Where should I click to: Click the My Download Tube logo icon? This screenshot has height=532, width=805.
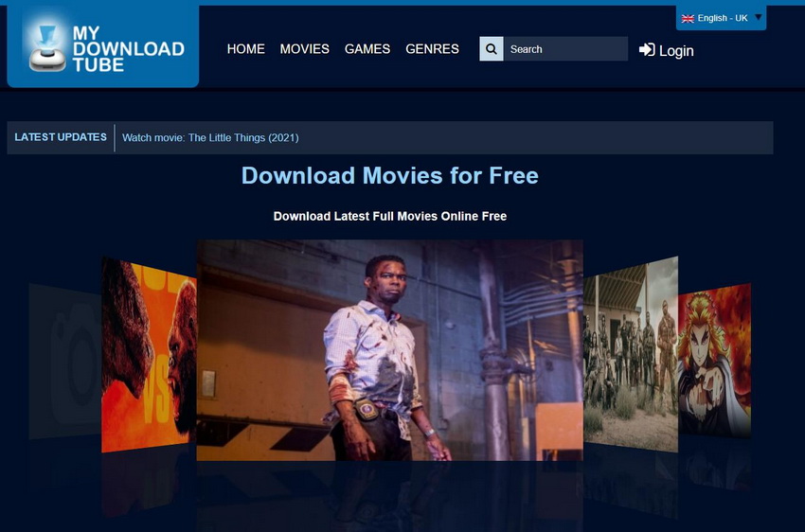(46, 45)
